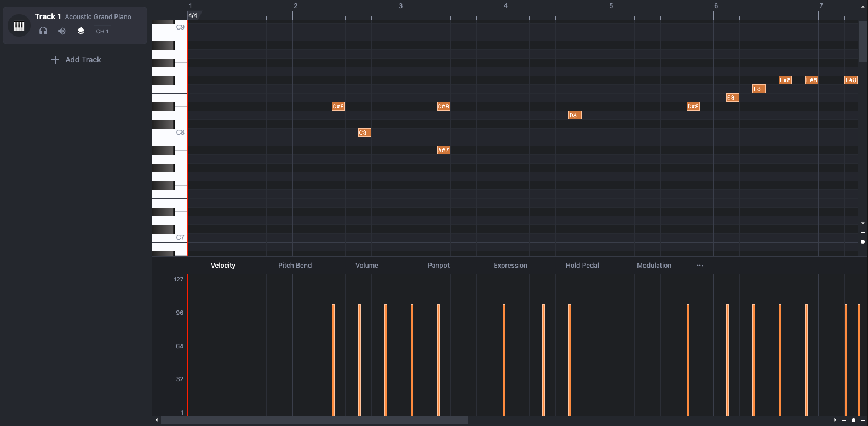
Task: Click the horizontal scroll left arrow
Action: click(x=157, y=420)
